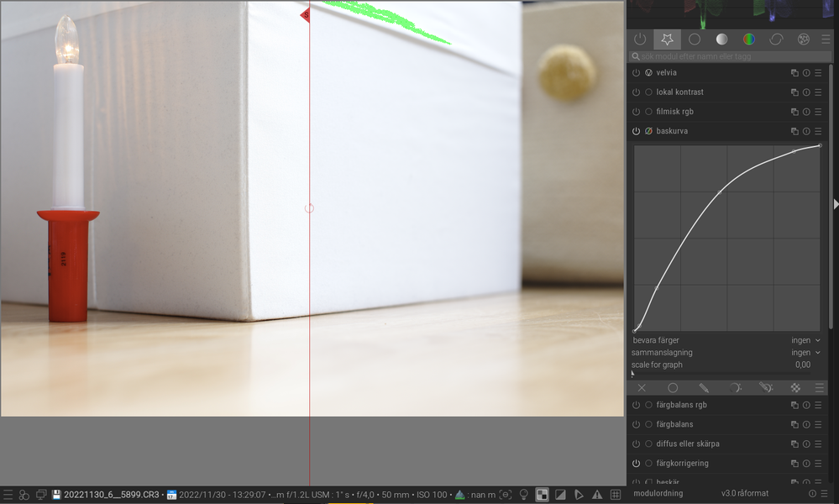This screenshot has width=839, height=504.
Task: Click the module search field
Action: point(731,56)
